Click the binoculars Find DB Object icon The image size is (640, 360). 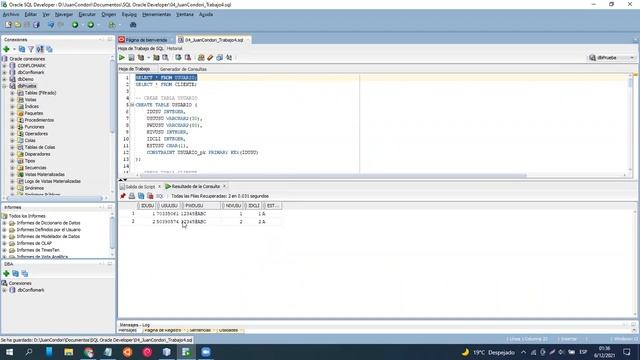coord(133,25)
